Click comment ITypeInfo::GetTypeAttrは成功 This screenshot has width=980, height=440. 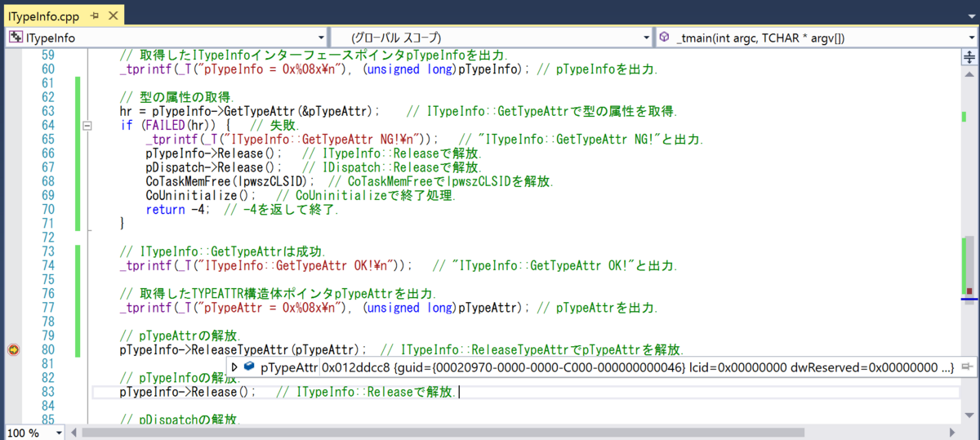pyautogui.click(x=223, y=251)
